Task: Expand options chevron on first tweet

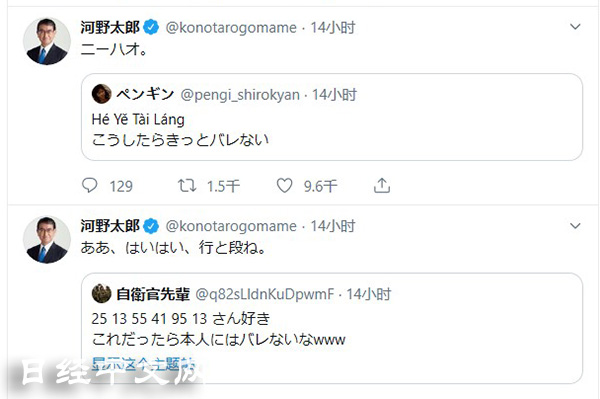Action: click(x=575, y=27)
